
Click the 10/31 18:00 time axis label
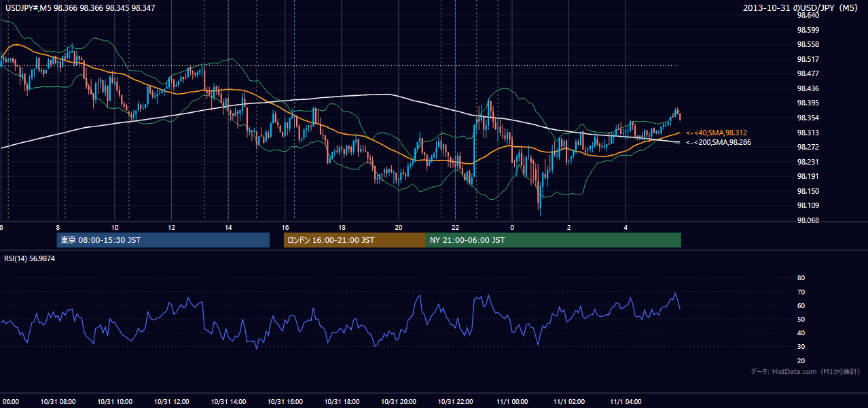342,401
